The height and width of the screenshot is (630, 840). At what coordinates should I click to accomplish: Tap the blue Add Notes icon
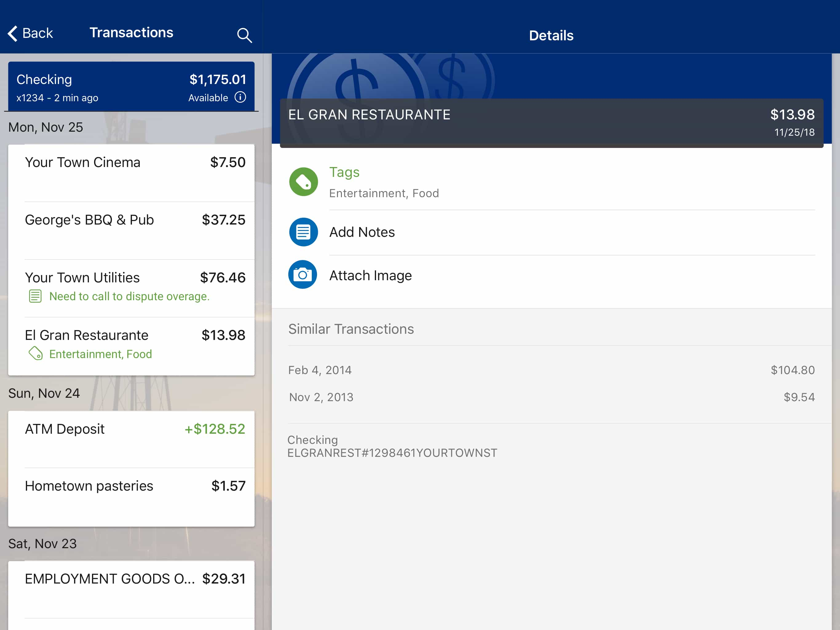[x=303, y=232]
